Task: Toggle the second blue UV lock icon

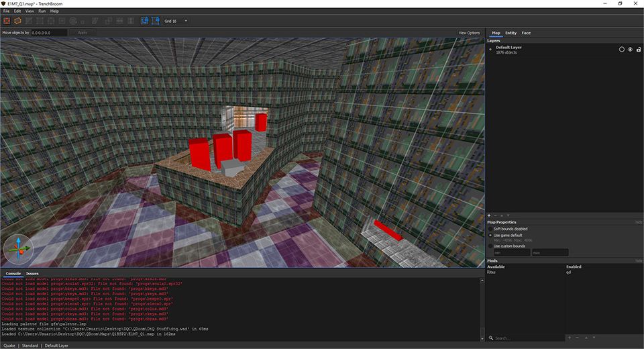Action: tap(156, 21)
